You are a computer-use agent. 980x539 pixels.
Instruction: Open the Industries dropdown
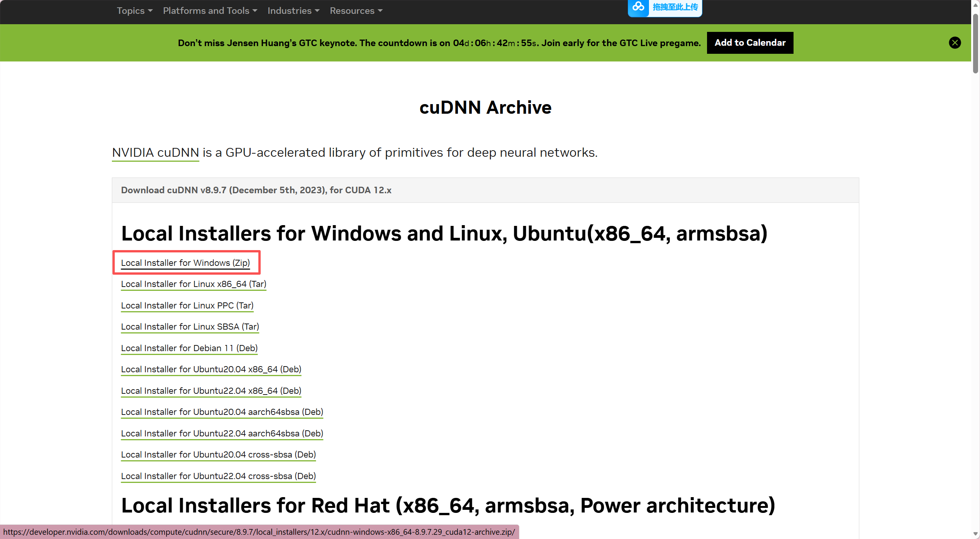293,11
